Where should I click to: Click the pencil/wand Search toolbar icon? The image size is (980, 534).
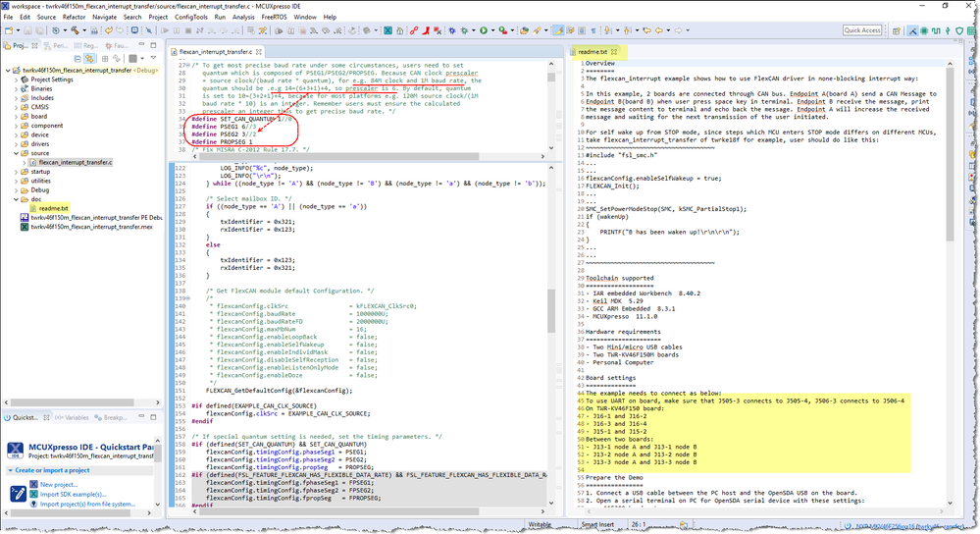[x=537, y=30]
